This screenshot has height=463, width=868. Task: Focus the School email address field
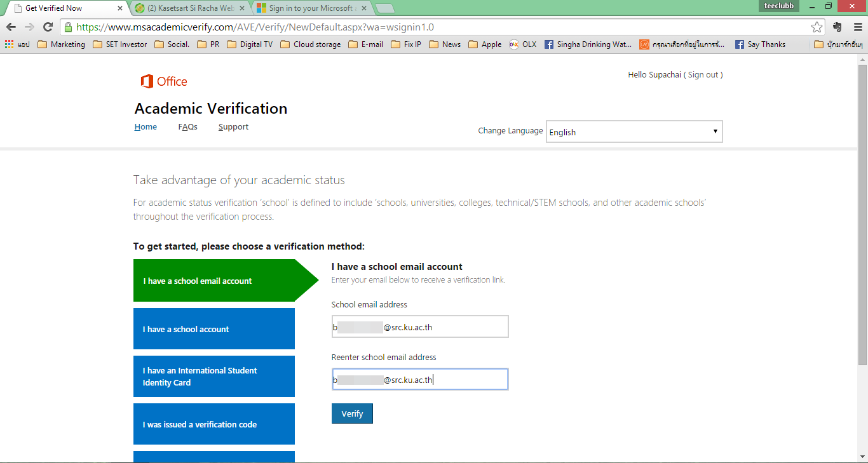click(420, 326)
